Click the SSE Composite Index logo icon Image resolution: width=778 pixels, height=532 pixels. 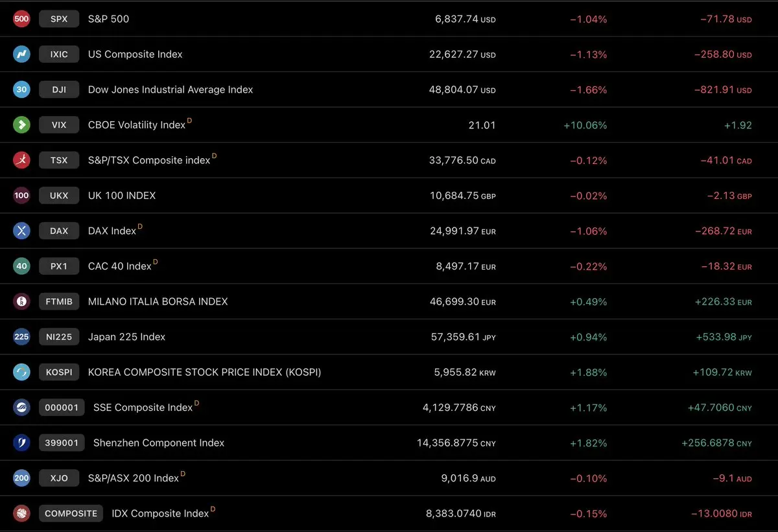click(x=21, y=408)
